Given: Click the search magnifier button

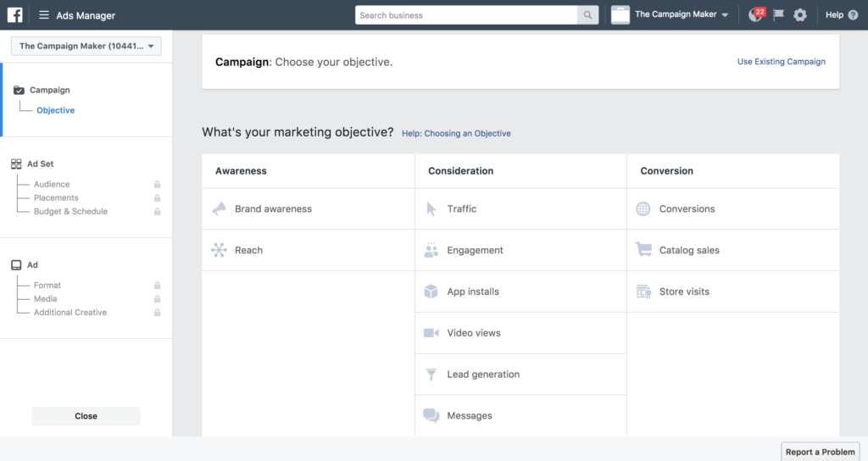Looking at the screenshot, I should pos(587,15).
